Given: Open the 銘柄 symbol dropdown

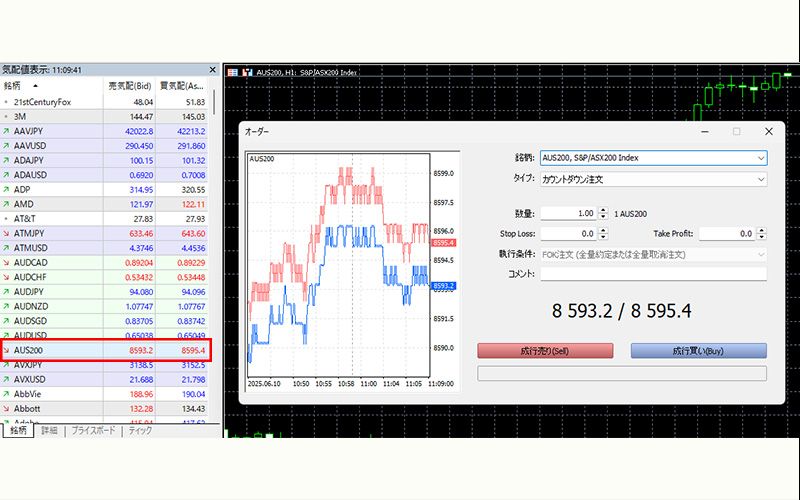Looking at the screenshot, I should tap(761, 158).
